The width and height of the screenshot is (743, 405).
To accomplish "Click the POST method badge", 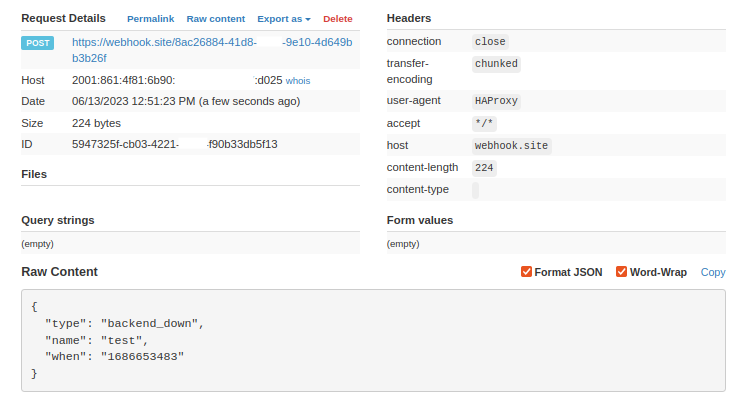I will [x=37, y=43].
